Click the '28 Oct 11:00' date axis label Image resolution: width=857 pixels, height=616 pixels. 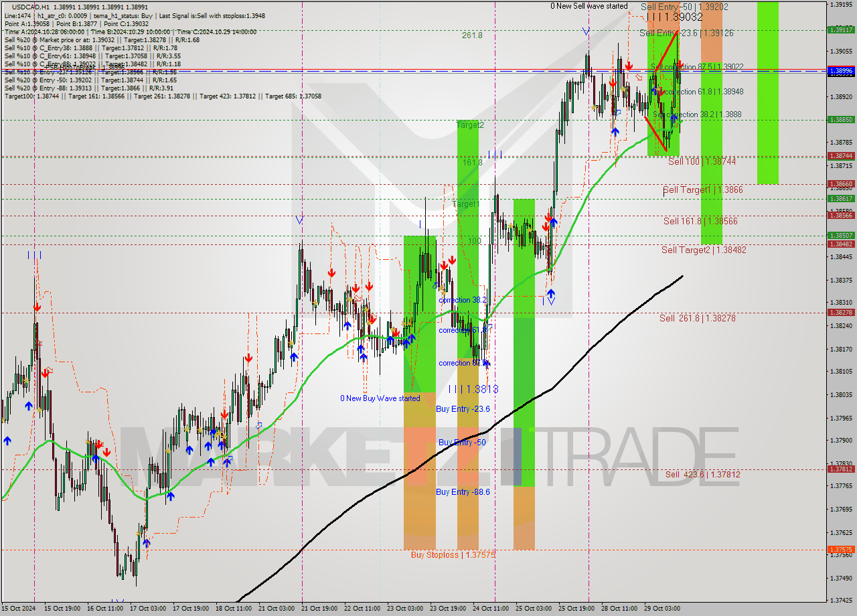(x=619, y=609)
